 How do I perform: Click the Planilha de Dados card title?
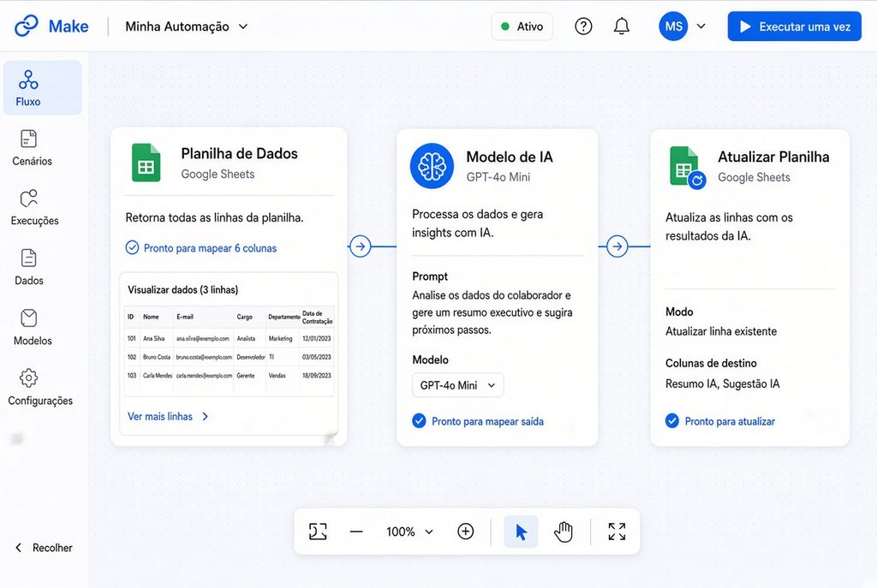coord(240,153)
